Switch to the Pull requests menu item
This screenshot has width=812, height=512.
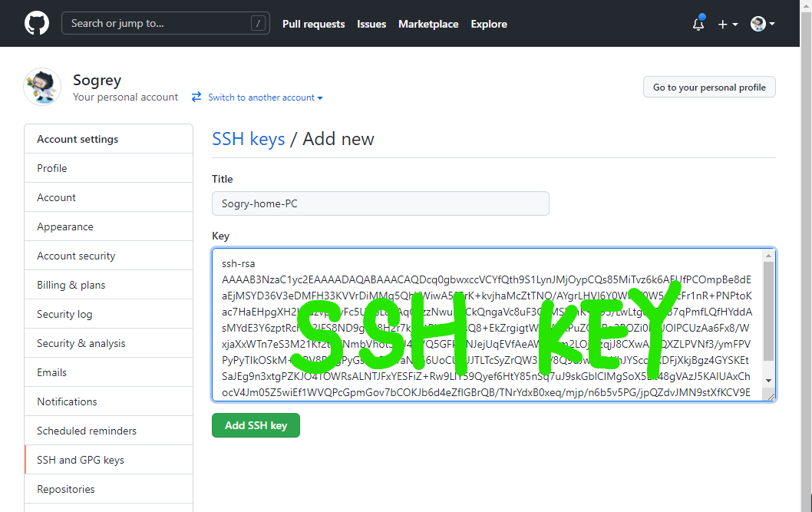click(313, 24)
